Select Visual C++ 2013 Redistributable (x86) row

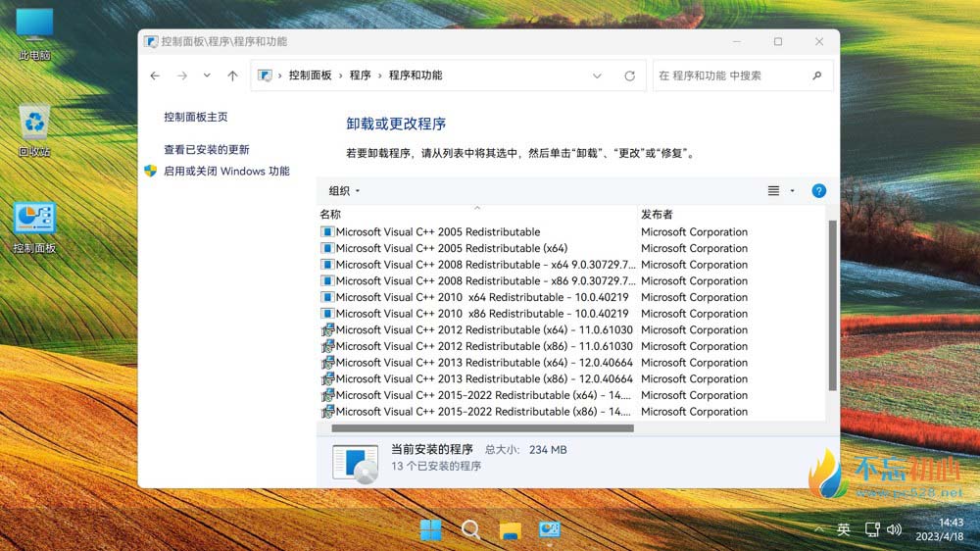pyautogui.click(x=572, y=378)
